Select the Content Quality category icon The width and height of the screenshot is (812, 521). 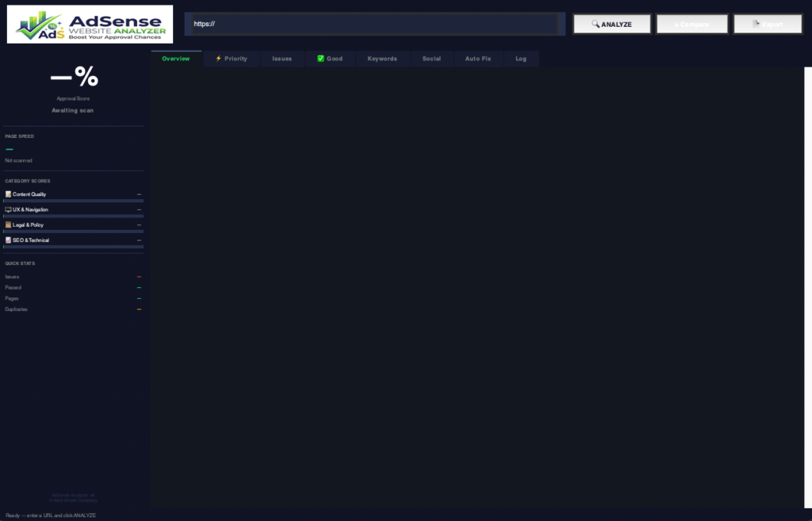[x=8, y=193]
